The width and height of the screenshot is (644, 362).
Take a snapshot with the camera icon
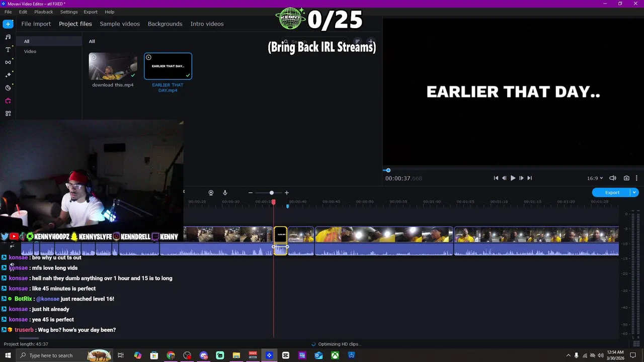(x=626, y=178)
